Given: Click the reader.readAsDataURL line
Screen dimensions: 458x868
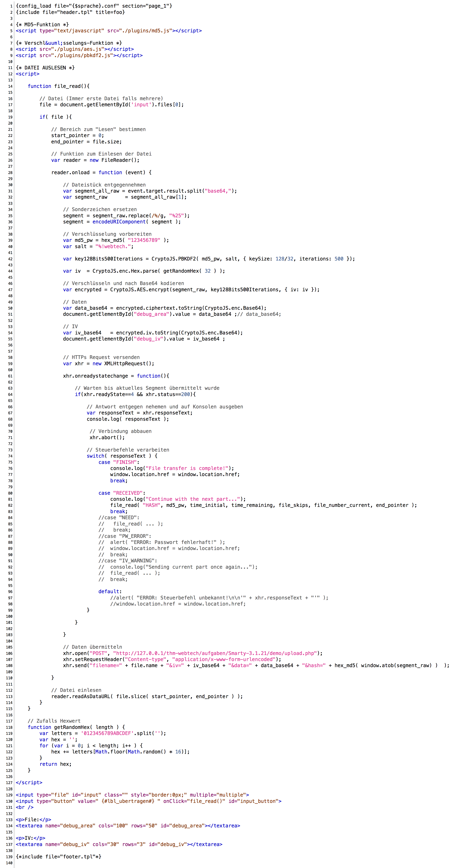Looking at the screenshot, I should [x=147, y=697].
